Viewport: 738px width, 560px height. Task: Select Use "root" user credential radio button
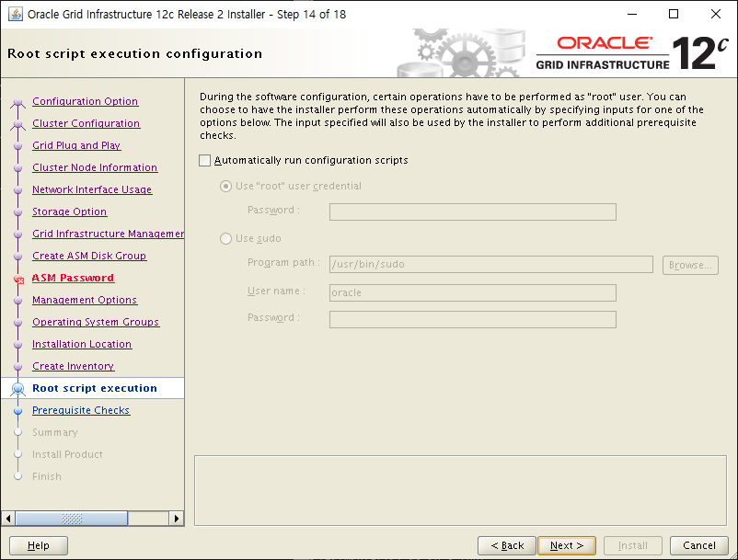pyautogui.click(x=226, y=186)
